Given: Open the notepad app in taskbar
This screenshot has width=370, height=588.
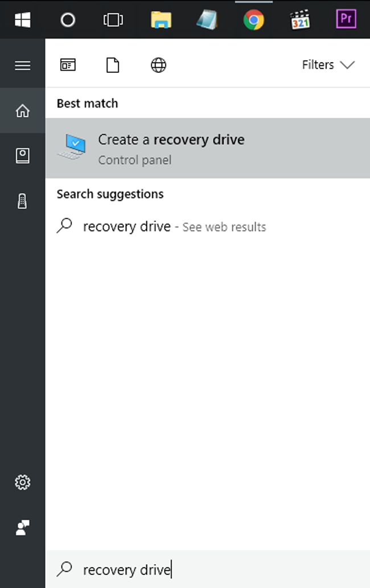Looking at the screenshot, I should [207, 20].
